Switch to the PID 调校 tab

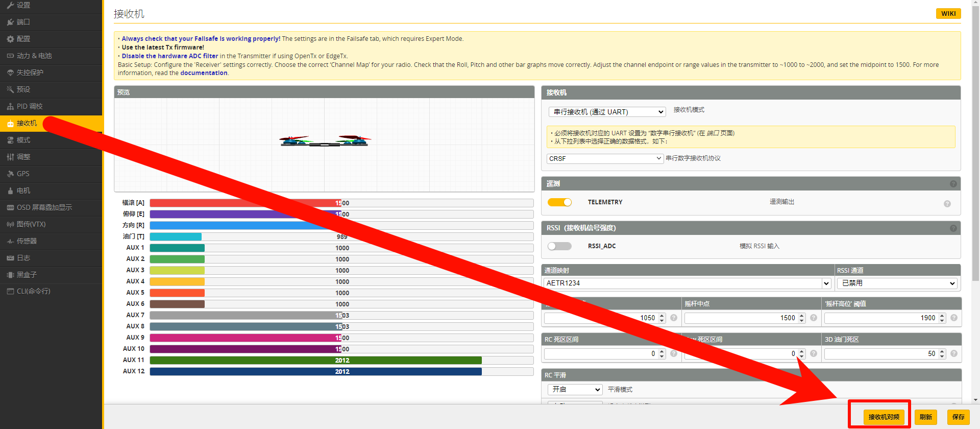[30, 106]
